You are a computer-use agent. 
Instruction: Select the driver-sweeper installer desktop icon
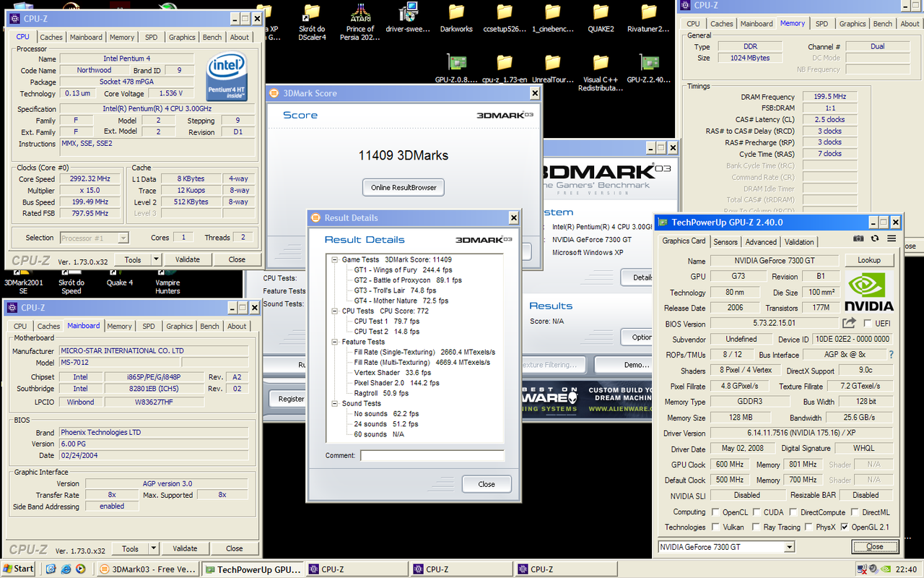pos(408,19)
